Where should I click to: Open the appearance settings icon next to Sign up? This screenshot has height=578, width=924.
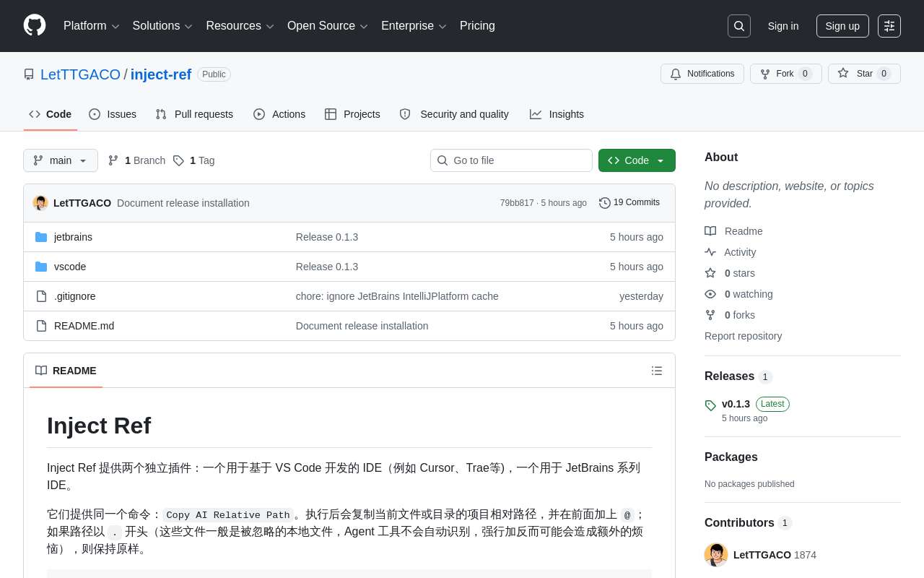889,26
